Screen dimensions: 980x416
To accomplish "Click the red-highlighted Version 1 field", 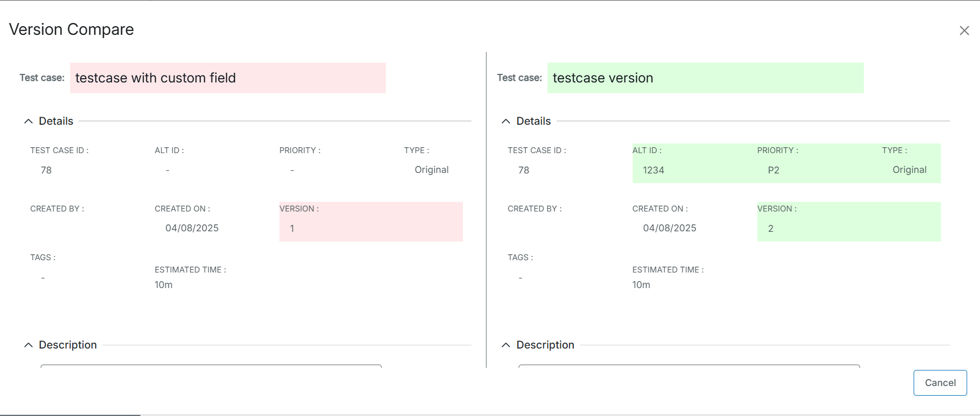I will [x=370, y=222].
